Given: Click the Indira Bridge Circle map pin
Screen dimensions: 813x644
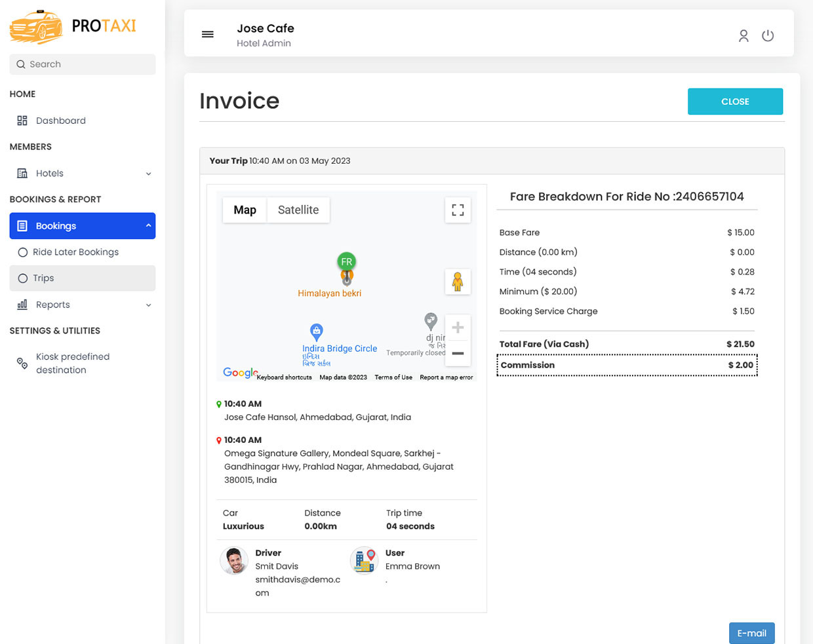Looking at the screenshot, I should [316, 331].
